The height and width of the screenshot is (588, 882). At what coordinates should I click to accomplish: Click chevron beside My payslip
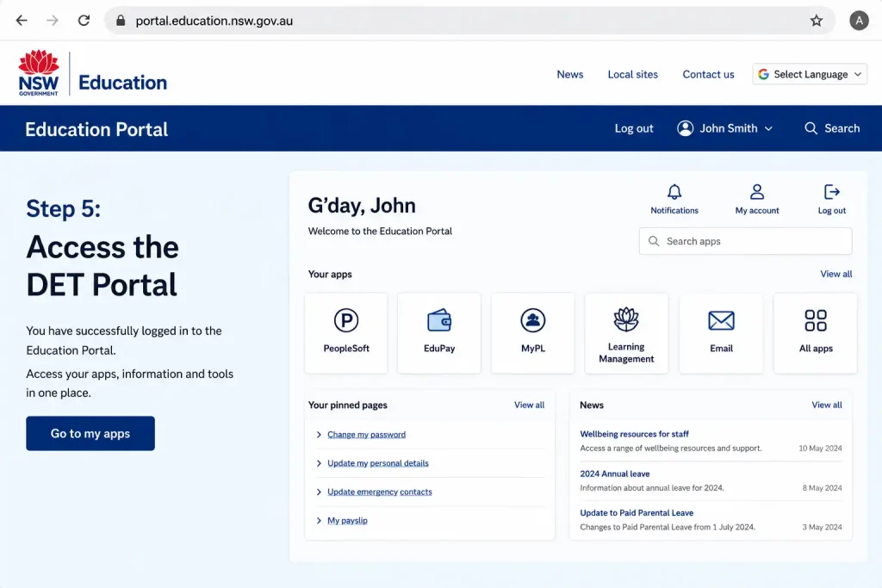tap(319, 521)
